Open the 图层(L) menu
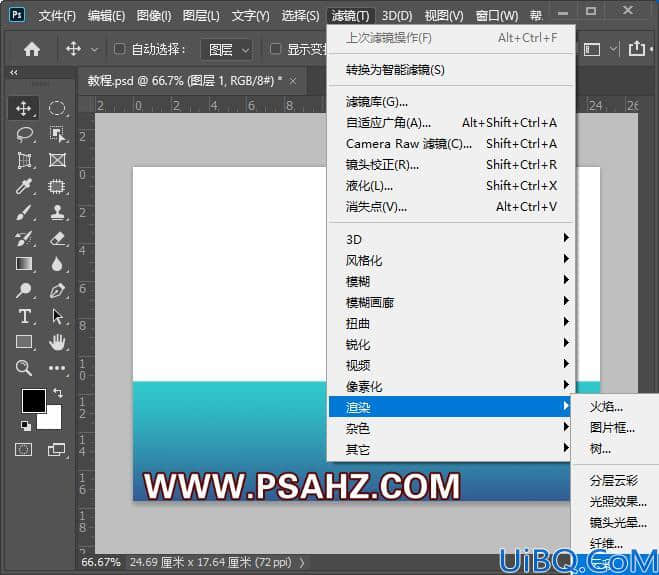659x575 pixels. [201, 16]
